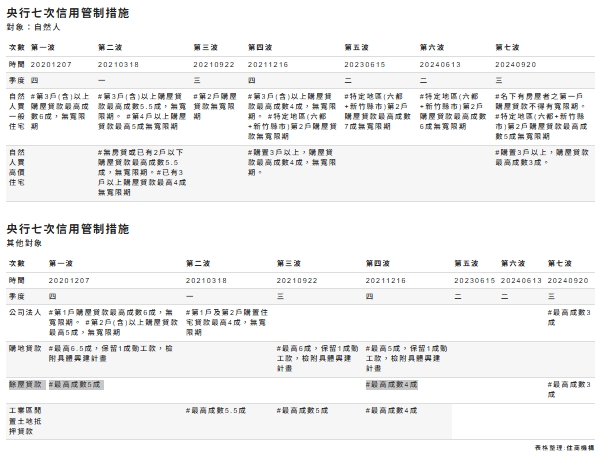Click cell #第3戶(含)以上購屋貸款最高成數6成，無寬限期
The height and width of the screenshot is (458, 603).
tap(60, 111)
